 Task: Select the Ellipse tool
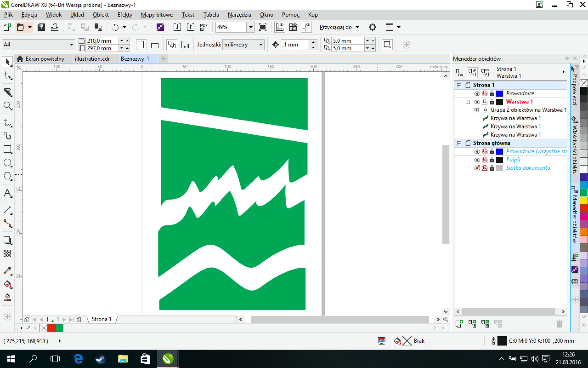point(7,163)
